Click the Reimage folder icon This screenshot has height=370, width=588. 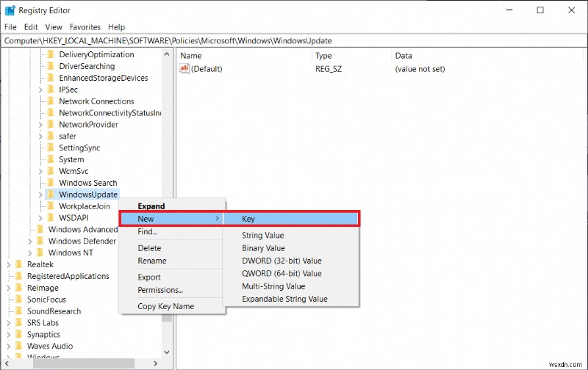pos(19,288)
